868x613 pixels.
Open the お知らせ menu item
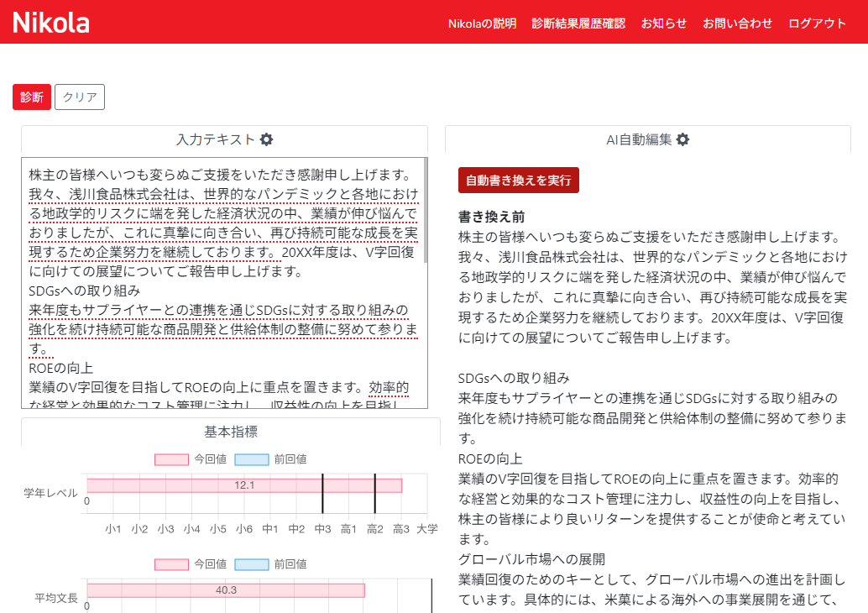click(664, 24)
